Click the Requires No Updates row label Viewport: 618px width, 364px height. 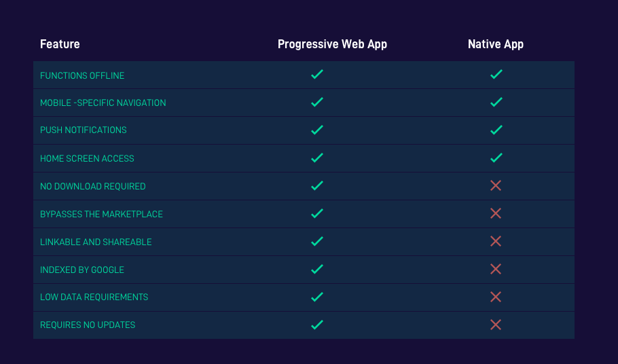tap(88, 325)
